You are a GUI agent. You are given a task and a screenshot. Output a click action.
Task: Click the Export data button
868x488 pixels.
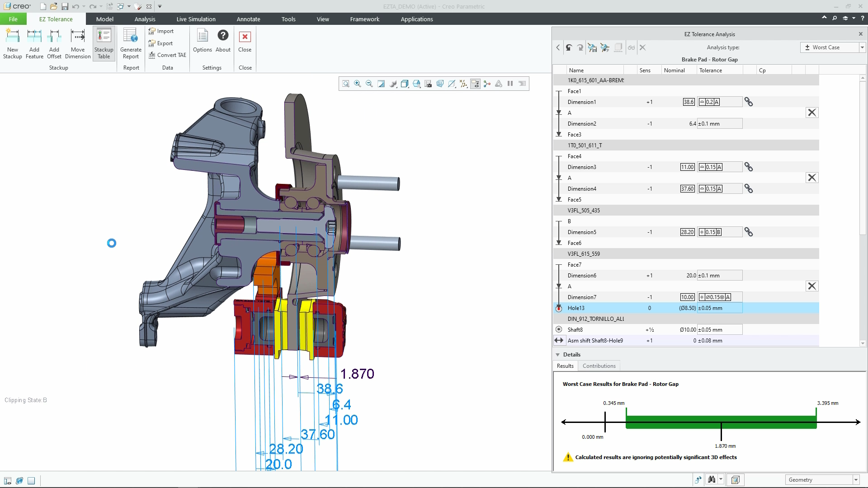(161, 43)
